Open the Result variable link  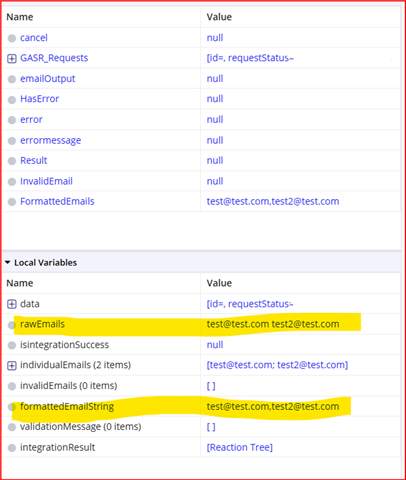coord(34,160)
